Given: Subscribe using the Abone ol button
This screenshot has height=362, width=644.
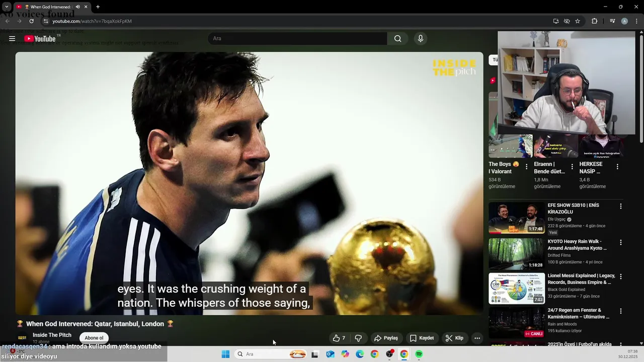Looking at the screenshot, I should coord(94,338).
